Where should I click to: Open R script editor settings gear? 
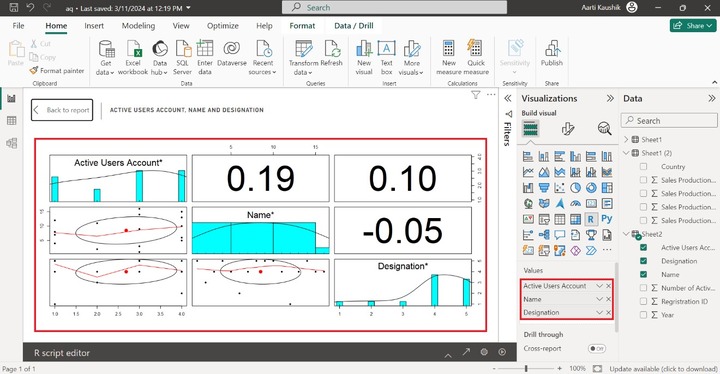pyautogui.click(x=484, y=352)
